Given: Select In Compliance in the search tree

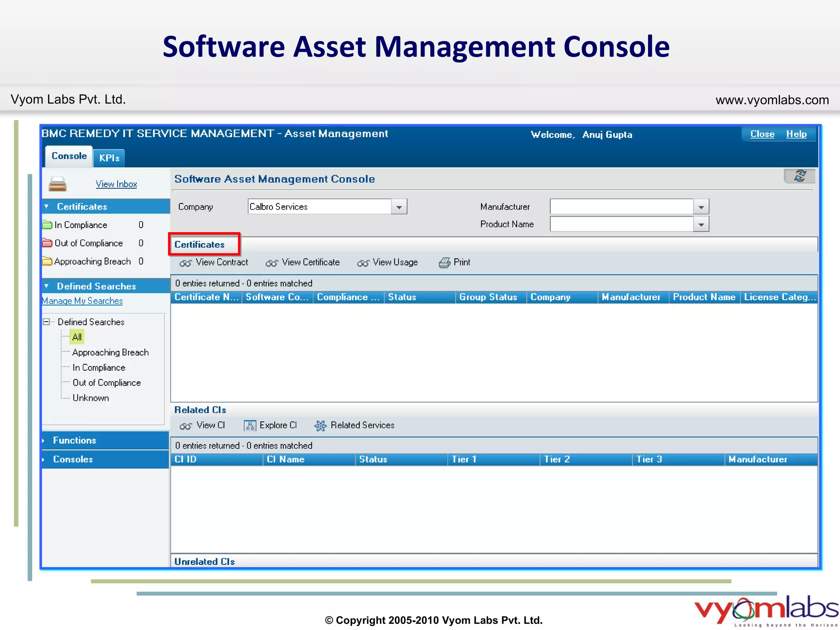Looking at the screenshot, I should (x=99, y=367).
